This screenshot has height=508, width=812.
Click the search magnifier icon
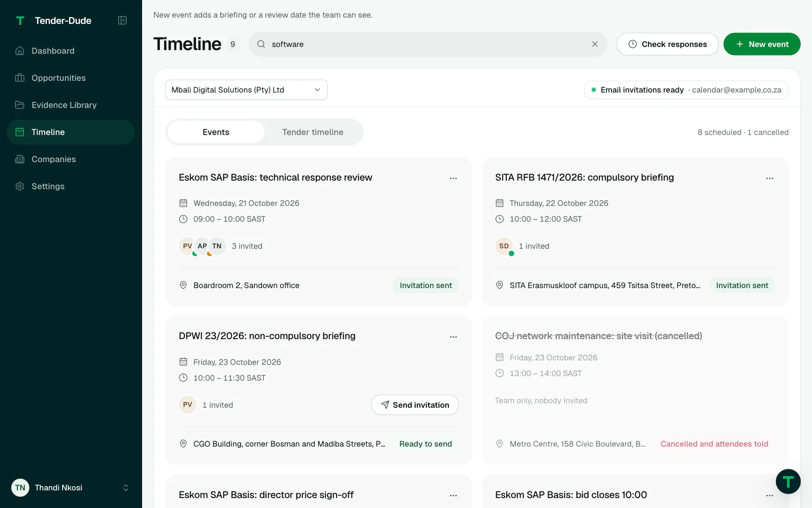(x=261, y=44)
